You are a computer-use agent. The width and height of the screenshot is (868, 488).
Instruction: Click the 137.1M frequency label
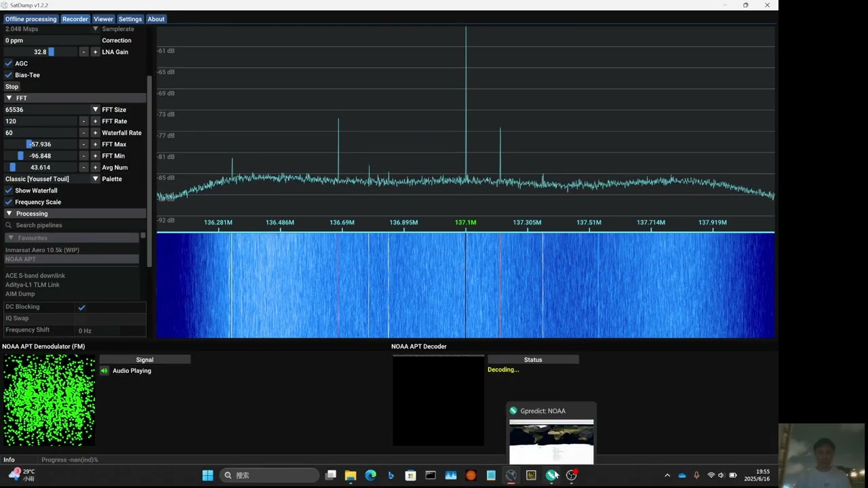[465, 222]
